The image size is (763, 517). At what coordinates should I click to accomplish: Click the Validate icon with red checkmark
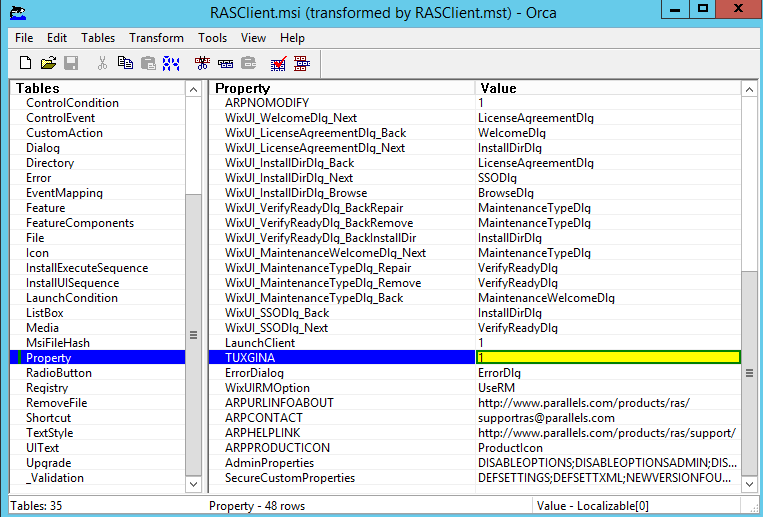pos(278,63)
